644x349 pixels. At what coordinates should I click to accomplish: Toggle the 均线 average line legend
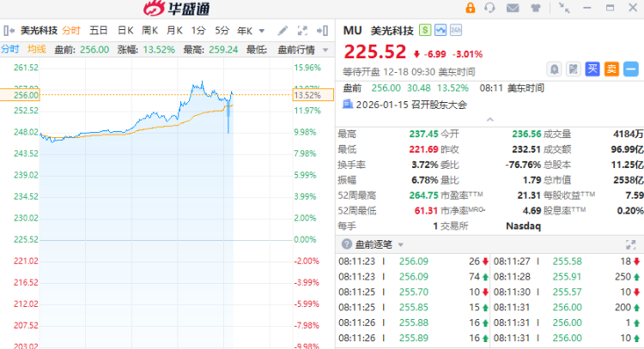click(x=37, y=50)
